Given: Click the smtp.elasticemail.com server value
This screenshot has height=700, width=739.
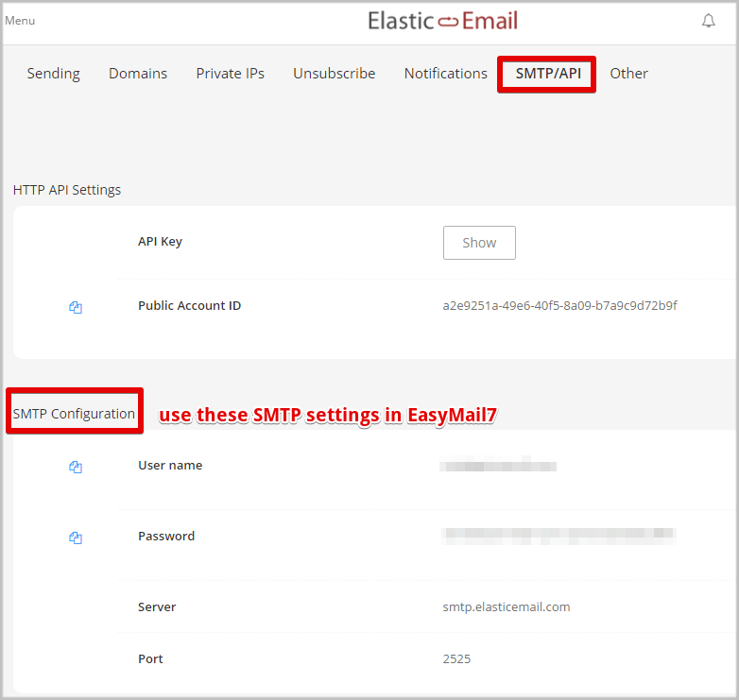Looking at the screenshot, I should click(x=507, y=606).
